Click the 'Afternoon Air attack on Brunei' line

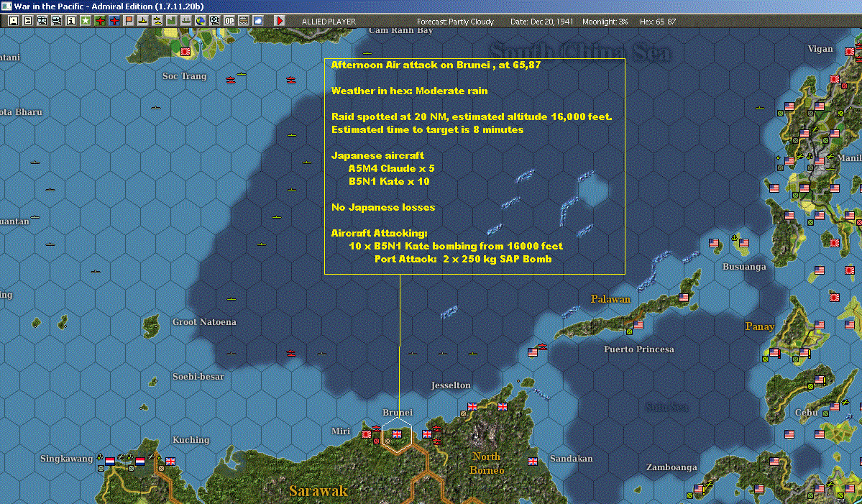pos(436,65)
